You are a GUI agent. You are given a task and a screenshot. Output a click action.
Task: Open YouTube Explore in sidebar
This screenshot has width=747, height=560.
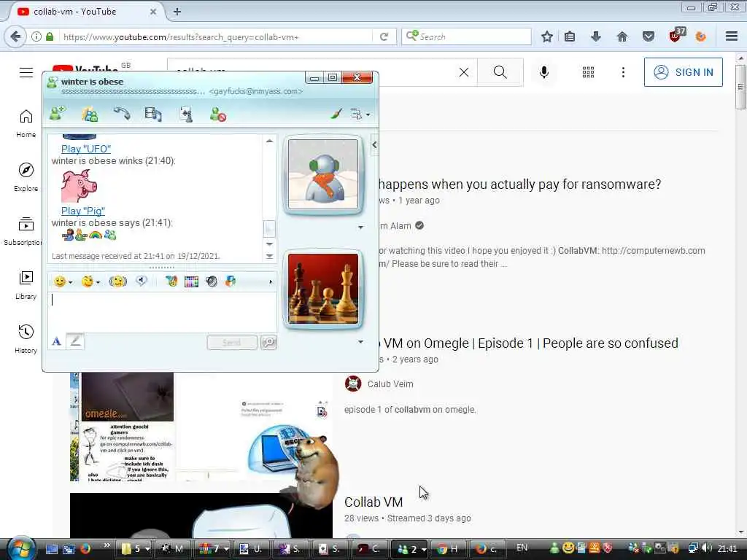click(x=26, y=176)
